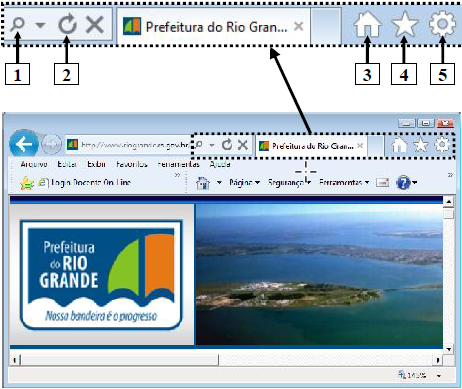Click the 145% zoom level button

point(412,375)
